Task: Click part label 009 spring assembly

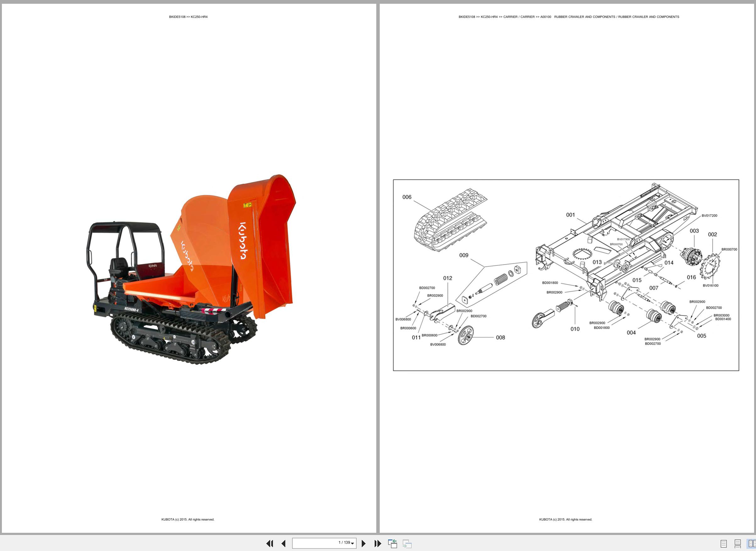Action: 464,255
